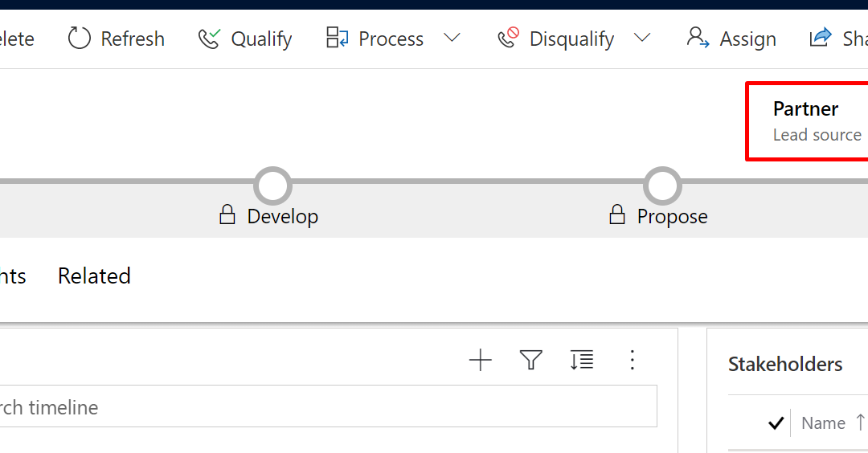The height and width of the screenshot is (453, 868).
Task: Select the Develop stage circle
Action: (273, 186)
